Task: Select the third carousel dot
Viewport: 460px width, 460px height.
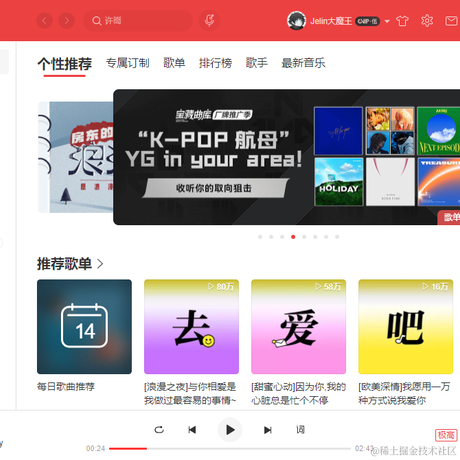Action: pyautogui.click(x=282, y=237)
